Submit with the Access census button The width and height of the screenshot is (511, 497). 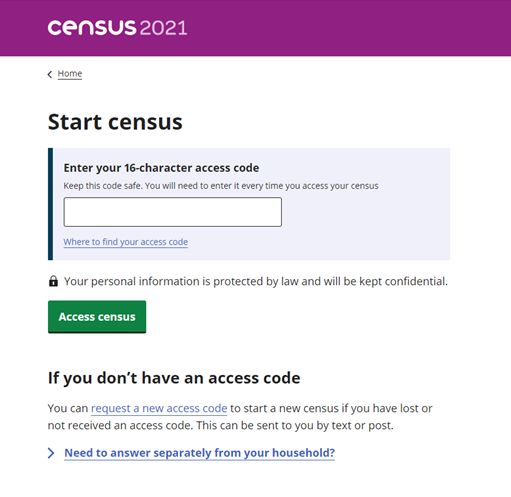tap(97, 317)
